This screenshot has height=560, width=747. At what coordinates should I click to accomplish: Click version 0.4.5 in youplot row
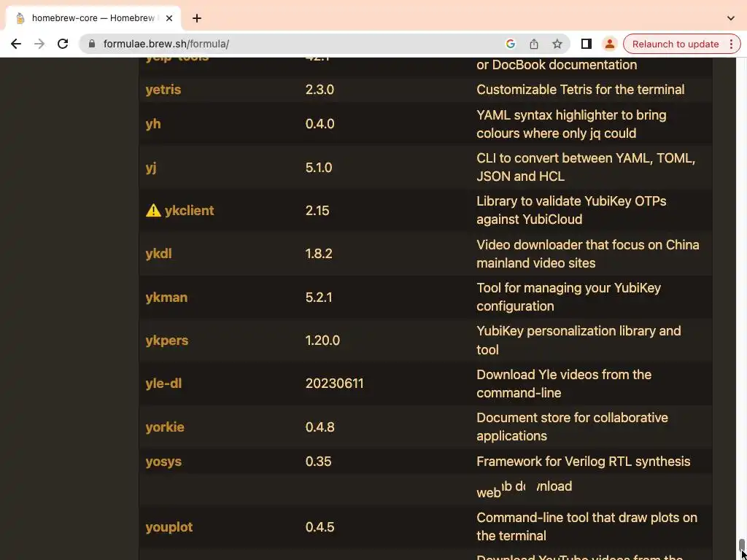pos(320,527)
